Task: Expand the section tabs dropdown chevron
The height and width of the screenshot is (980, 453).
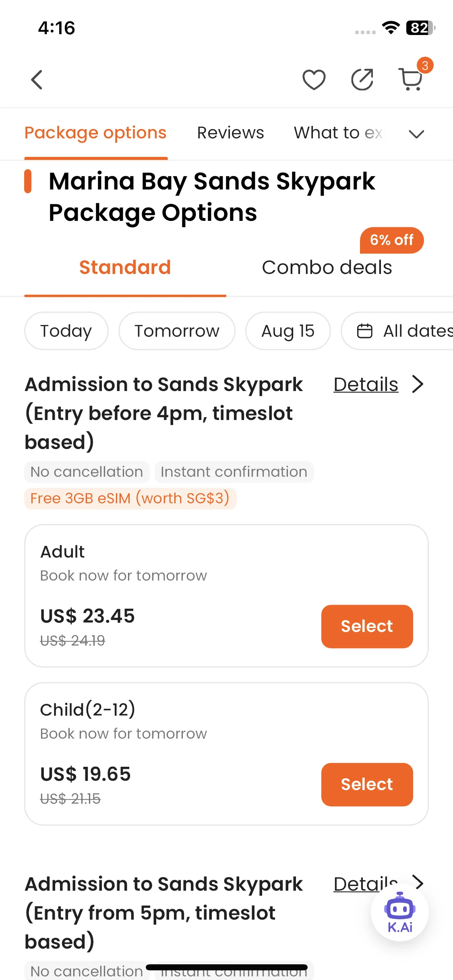Action: [x=416, y=134]
